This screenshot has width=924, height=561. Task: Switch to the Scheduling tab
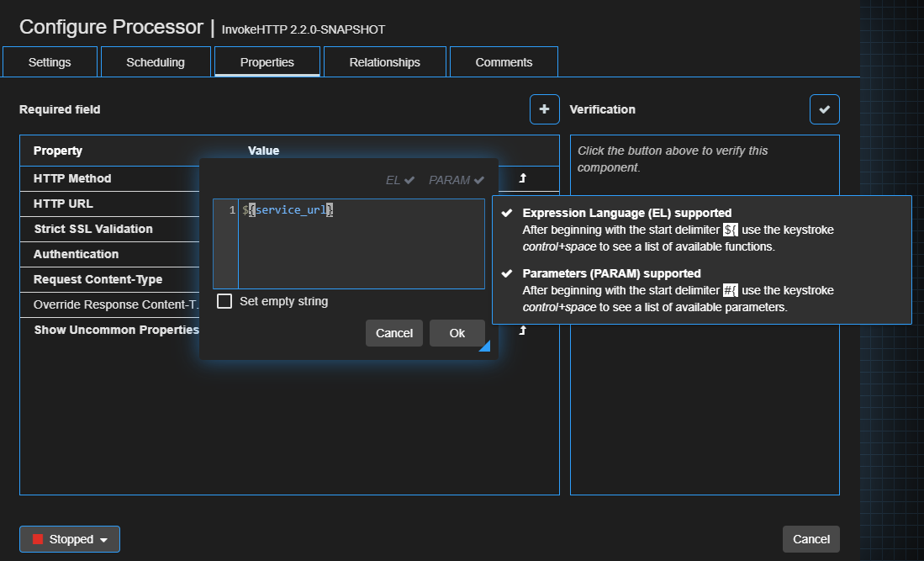tap(156, 61)
